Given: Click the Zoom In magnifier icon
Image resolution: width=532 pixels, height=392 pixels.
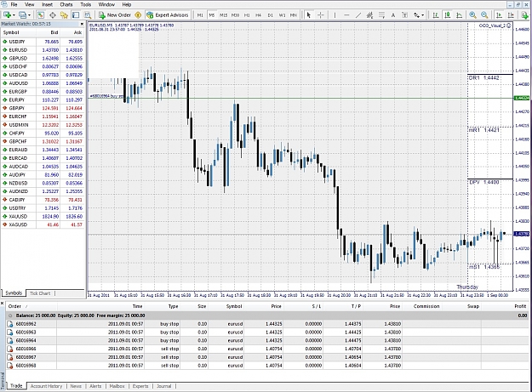Looking at the screenshot, I should 472,15.
